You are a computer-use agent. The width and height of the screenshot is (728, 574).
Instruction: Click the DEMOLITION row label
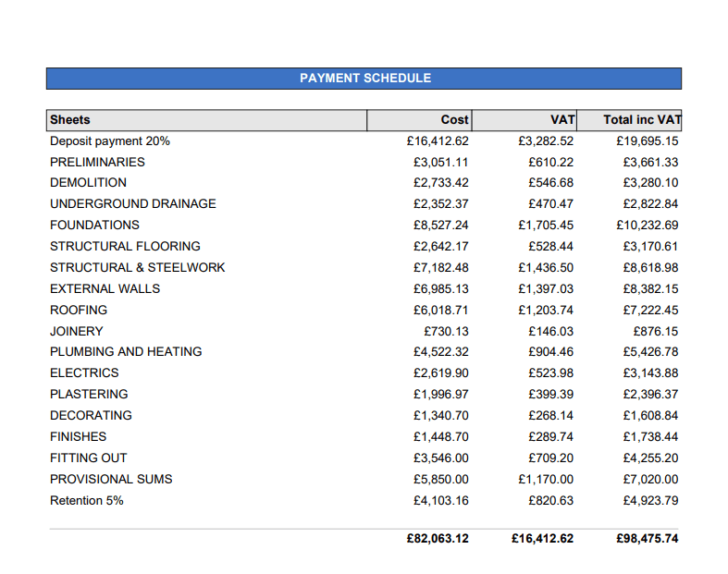pyautogui.click(x=88, y=183)
